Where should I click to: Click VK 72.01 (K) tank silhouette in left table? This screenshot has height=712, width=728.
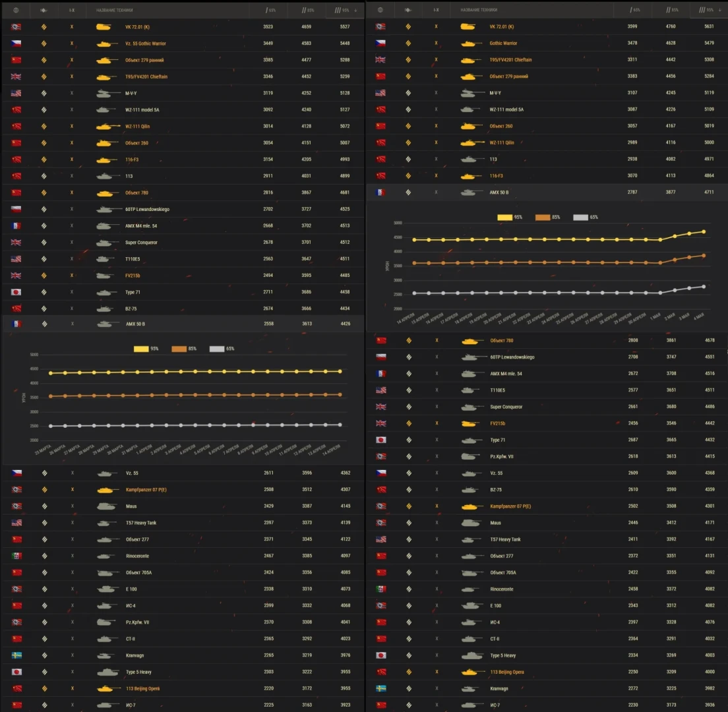(104, 27)
